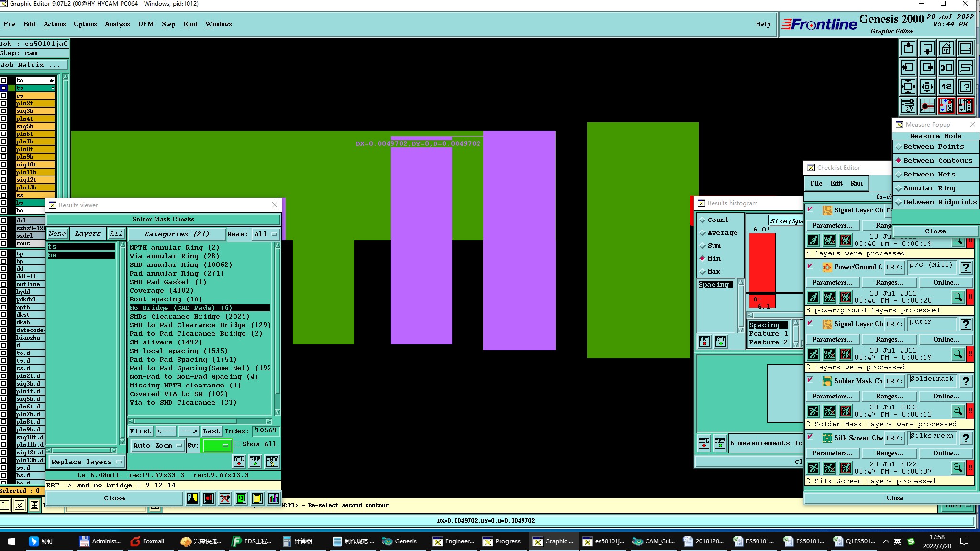Select SM slivers (1492) category

tap(166, 342)
